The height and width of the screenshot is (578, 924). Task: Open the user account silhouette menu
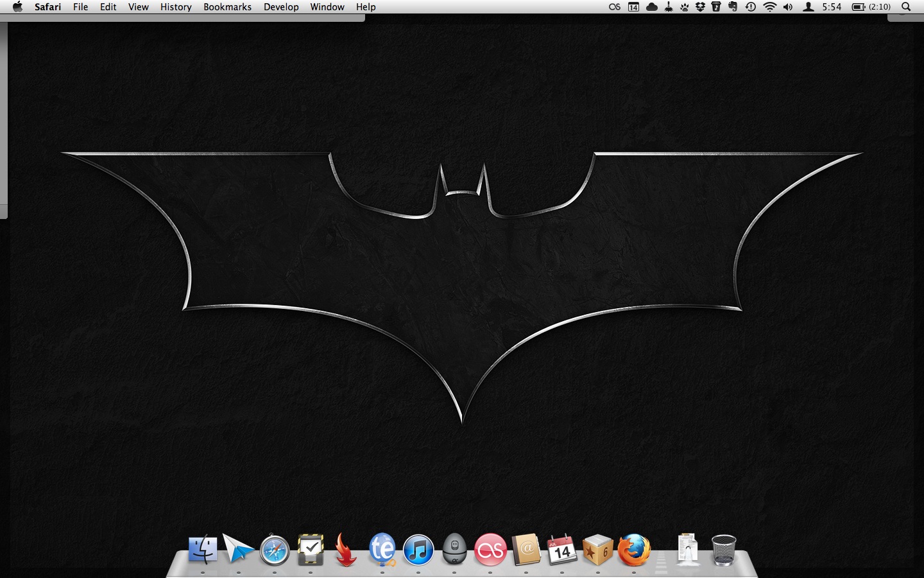pyautogui.click(x=809, y=7)
